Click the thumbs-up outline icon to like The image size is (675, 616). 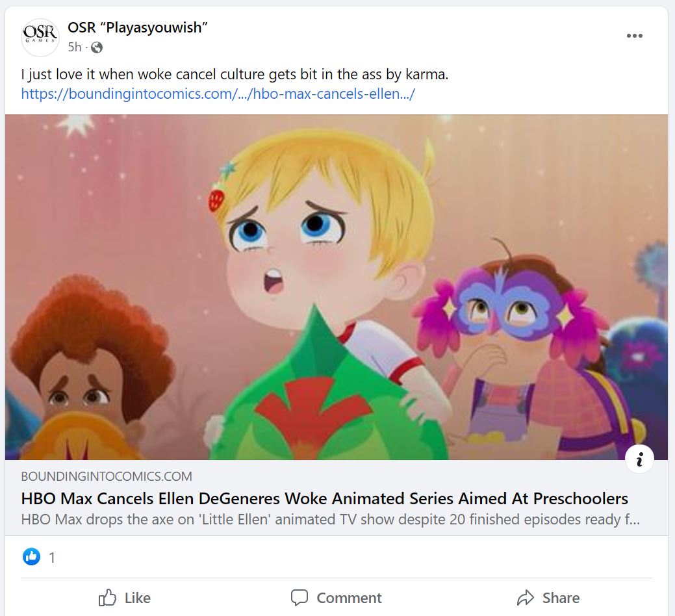point(107,598)
